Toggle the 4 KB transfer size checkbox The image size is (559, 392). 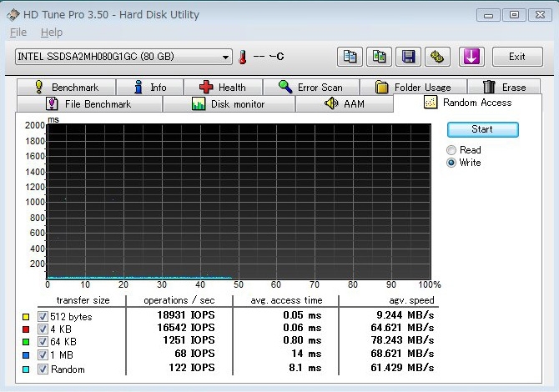pyautogui.click(x=43, y=329)
